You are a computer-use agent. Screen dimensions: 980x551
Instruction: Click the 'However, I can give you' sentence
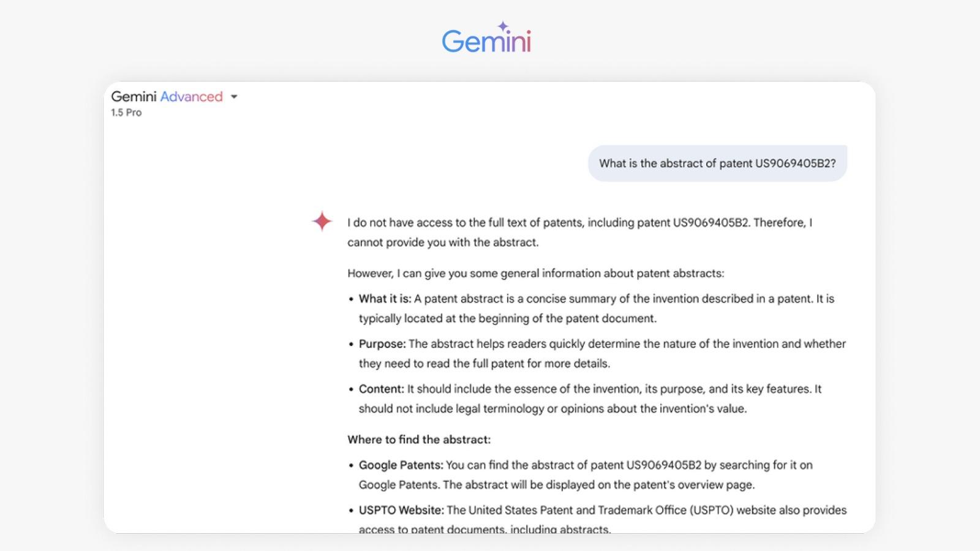[x=535, y=274]
